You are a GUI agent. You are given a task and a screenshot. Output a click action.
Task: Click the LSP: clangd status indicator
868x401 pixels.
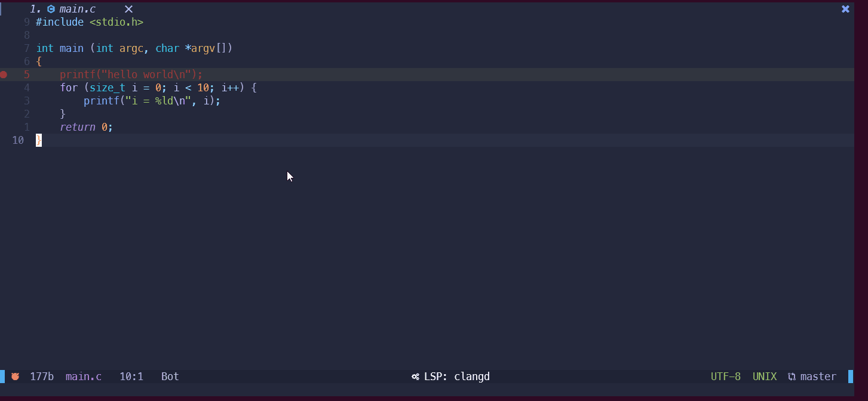pyautogui.click(x=456, y=377)
